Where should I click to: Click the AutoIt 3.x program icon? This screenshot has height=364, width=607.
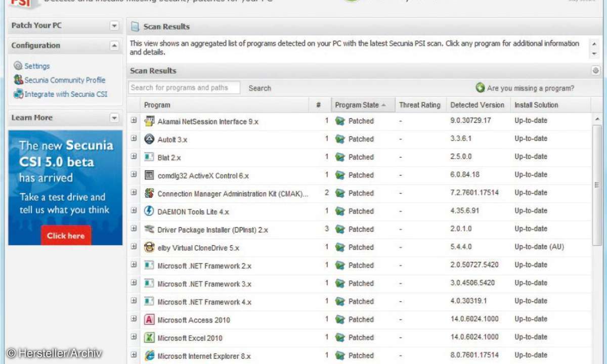click(149, 139)
